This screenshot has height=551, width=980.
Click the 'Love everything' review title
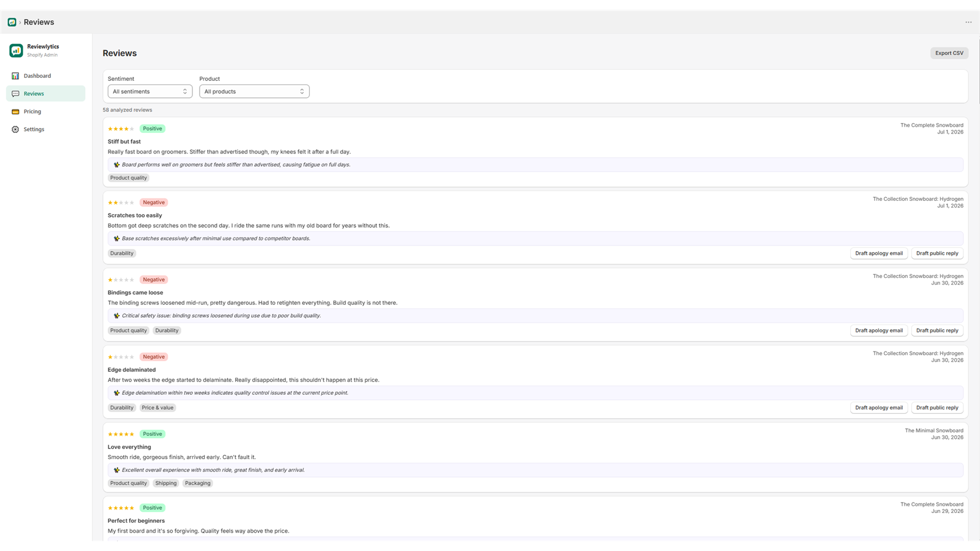click(x=129, y=447)
